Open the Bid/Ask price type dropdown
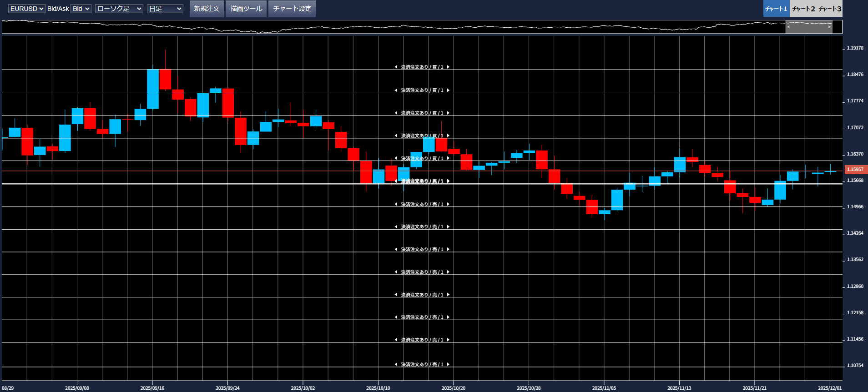Screen dimensions: 868x392 point(81,9)
